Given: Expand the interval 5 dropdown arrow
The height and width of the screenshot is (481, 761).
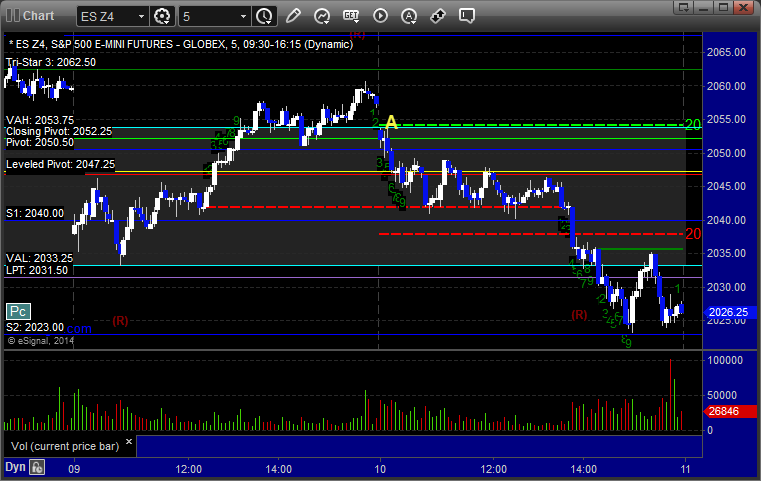Looking at the screenshot, I should [244, 17].
